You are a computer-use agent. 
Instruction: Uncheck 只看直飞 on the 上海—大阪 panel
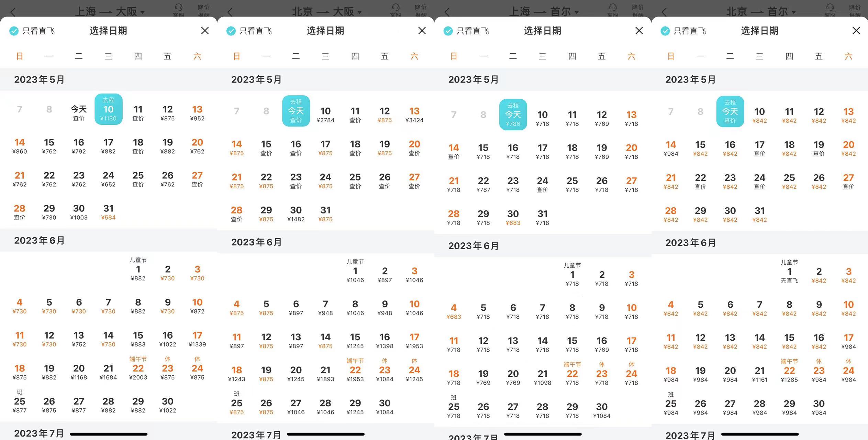(14, 31)
